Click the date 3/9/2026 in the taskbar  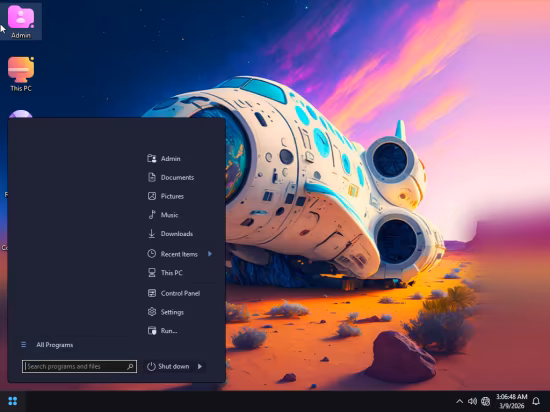512,406
